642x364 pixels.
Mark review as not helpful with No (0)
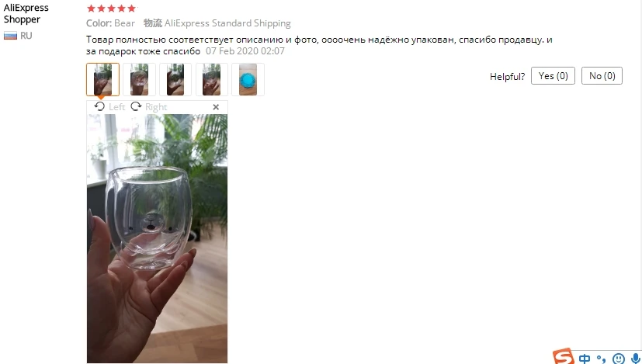(x=602, y=76)
